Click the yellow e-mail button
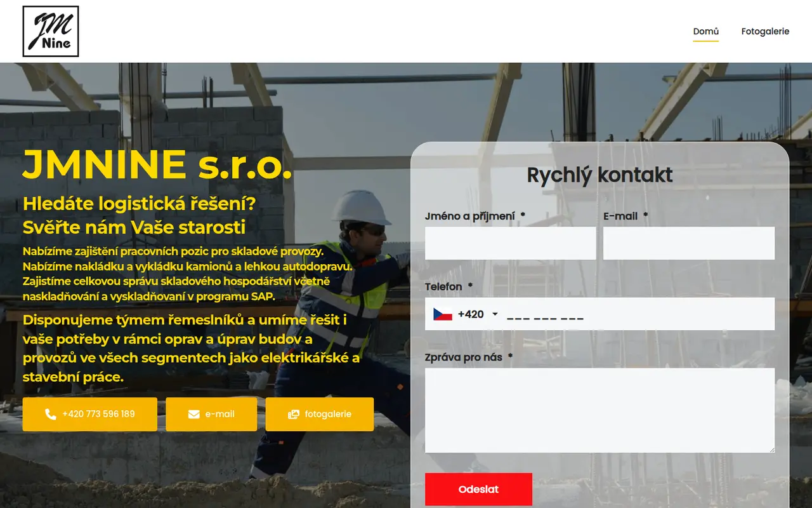The height and width of the screenshot is (508, 812). coord(211,414)
